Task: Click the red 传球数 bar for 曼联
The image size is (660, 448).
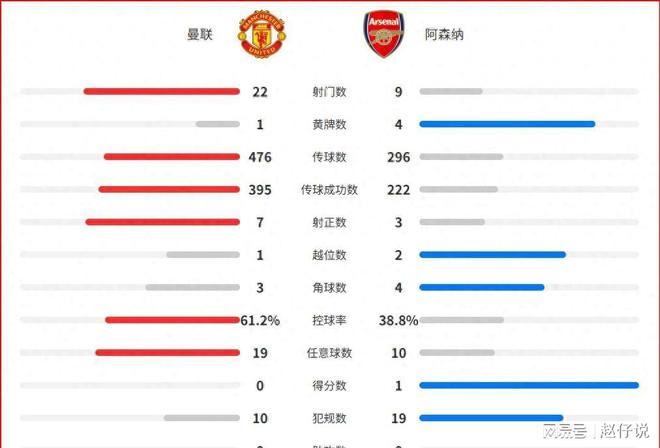Action: tap(172, 157)
